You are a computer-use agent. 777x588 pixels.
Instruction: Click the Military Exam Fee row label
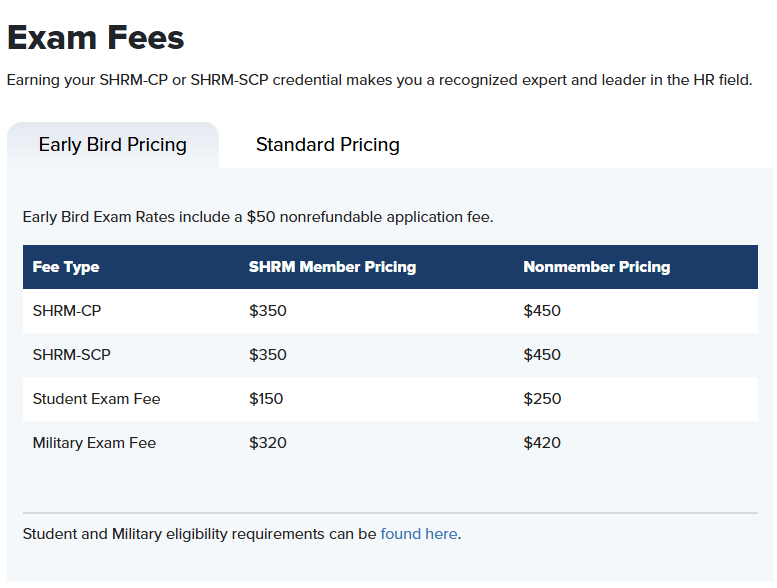click(94, 443)
